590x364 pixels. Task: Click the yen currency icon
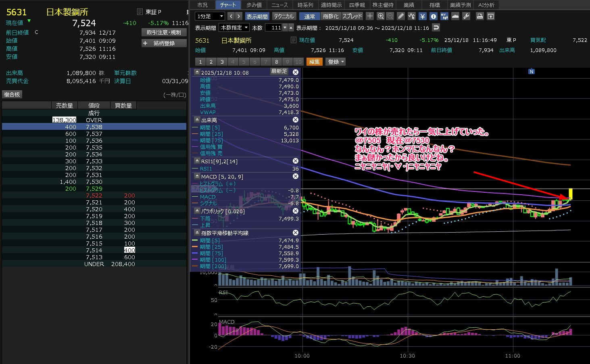pyautogui.click(x=422, y=16)
